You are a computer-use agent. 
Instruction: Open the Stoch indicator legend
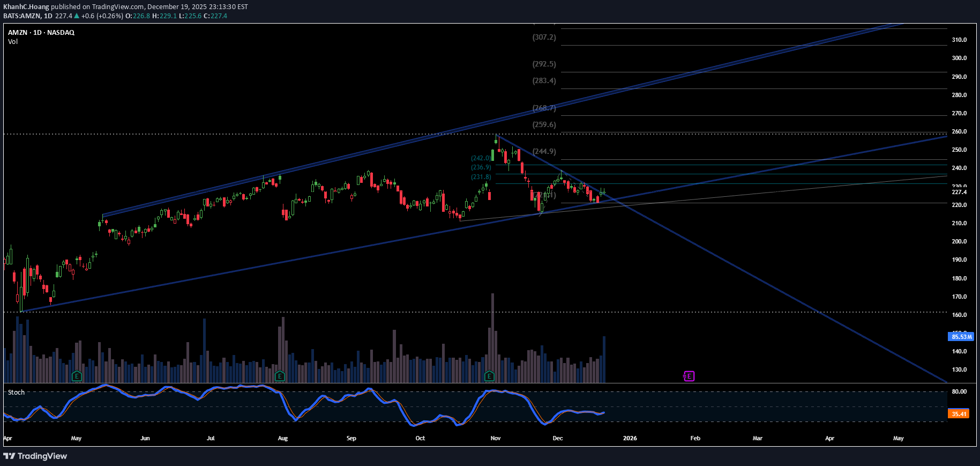[x=16, y=393]
